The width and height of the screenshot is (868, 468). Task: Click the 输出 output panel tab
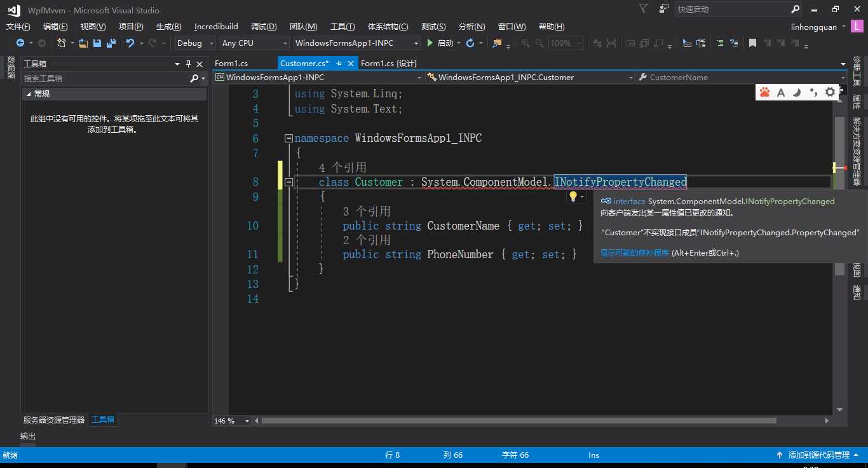point(28,436)
